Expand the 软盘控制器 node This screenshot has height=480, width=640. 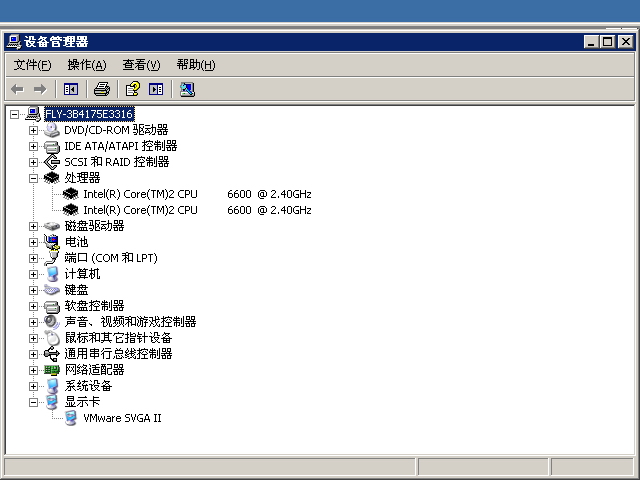click(x=33, y=306)
